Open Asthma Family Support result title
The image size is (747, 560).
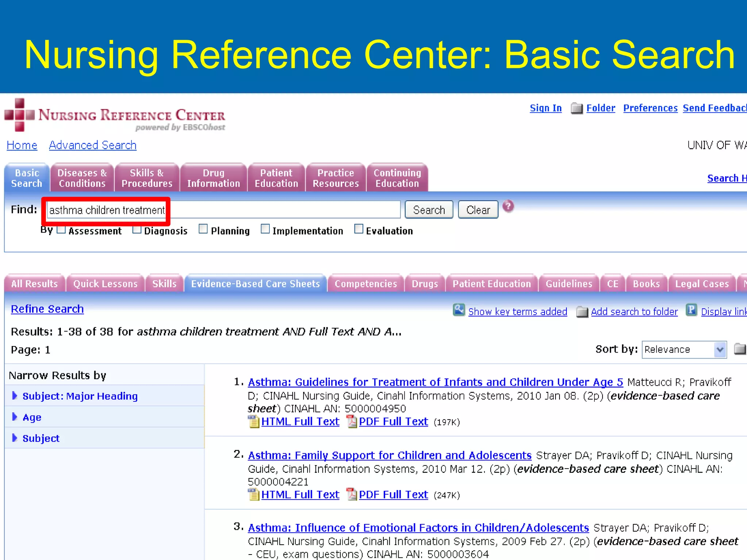pyautogui.click(x=390, y=455)
